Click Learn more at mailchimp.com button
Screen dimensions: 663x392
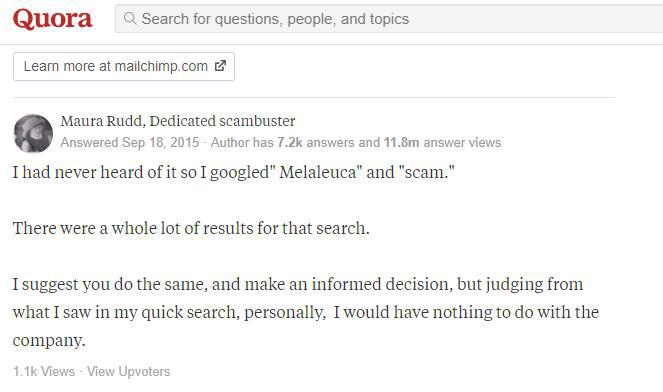pyautogui.click(x=124, y=66)
